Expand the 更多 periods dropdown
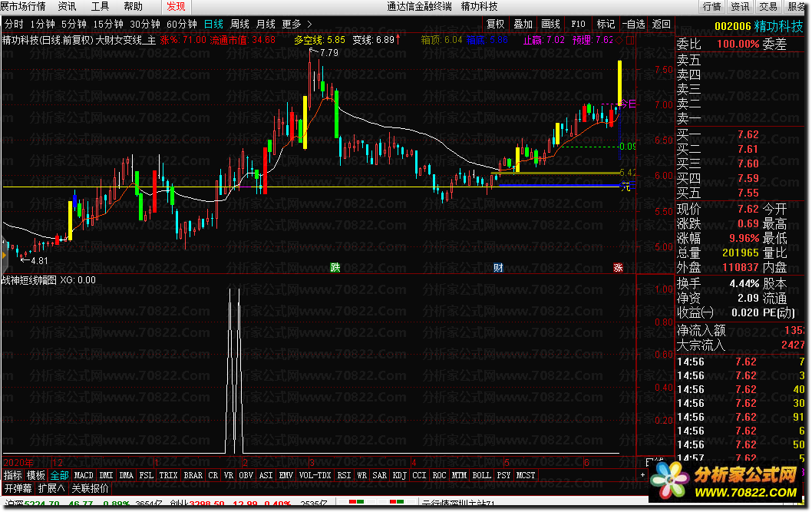Screen dimensions: 812x512 [297, 25]
